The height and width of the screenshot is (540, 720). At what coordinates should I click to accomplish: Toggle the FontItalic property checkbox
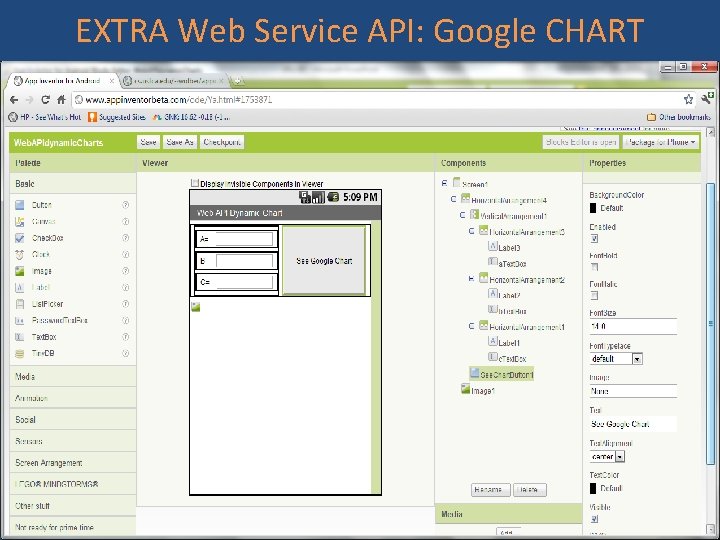[594, 295]
